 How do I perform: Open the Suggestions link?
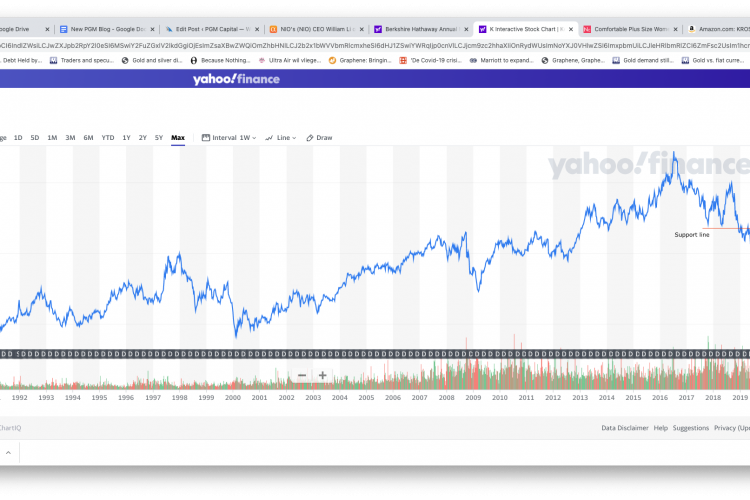[x=690, y=428]
